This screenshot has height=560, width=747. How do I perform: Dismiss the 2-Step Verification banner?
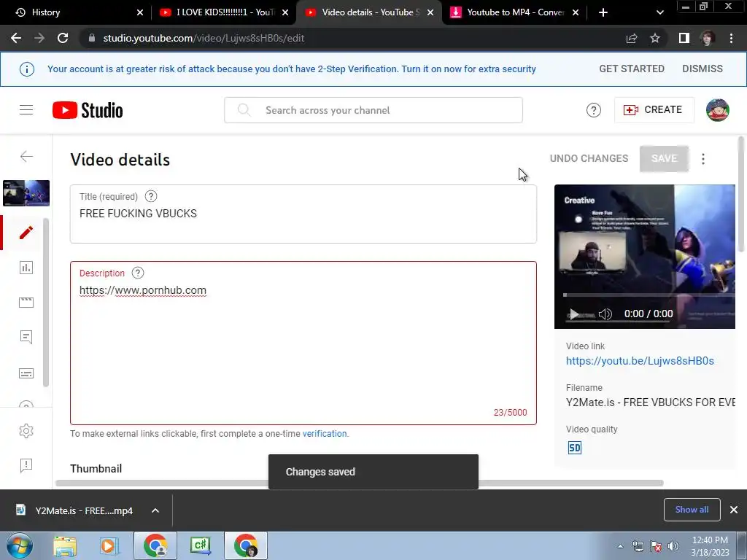703,69
